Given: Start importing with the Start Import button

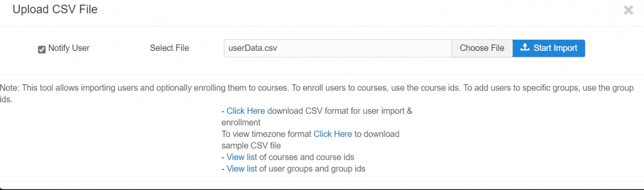Looking at the screenshot, I should pyautogui.click(x=549, y=48).
